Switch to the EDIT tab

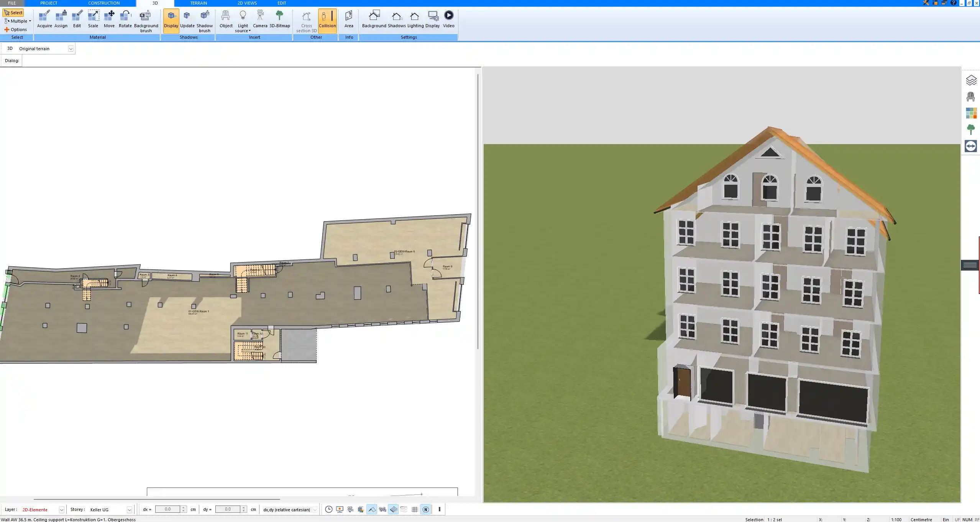pos(282,3)
